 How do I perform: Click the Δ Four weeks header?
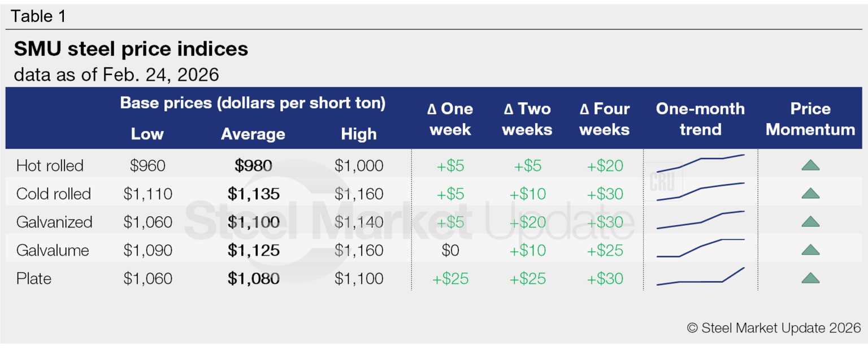pos(605,119)
